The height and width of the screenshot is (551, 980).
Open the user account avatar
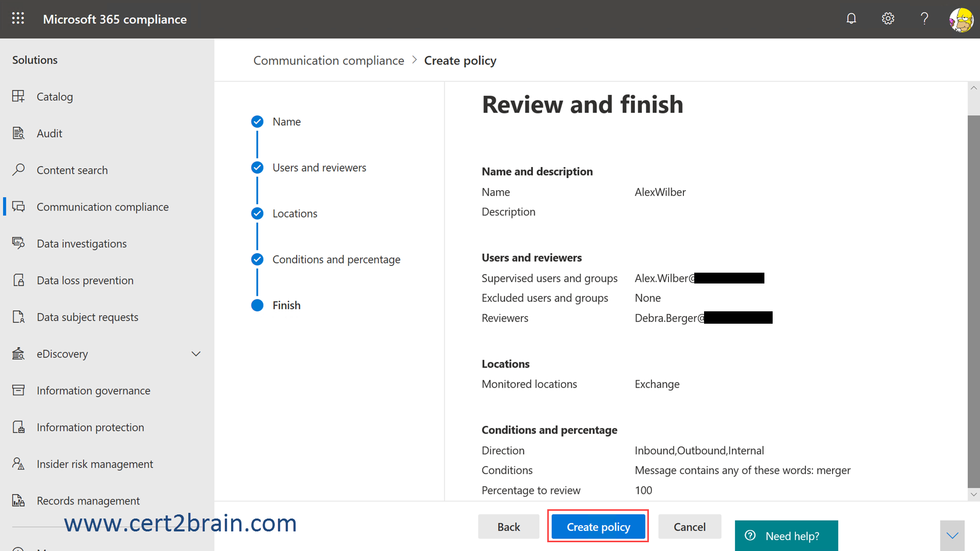(x=961, y=20)
